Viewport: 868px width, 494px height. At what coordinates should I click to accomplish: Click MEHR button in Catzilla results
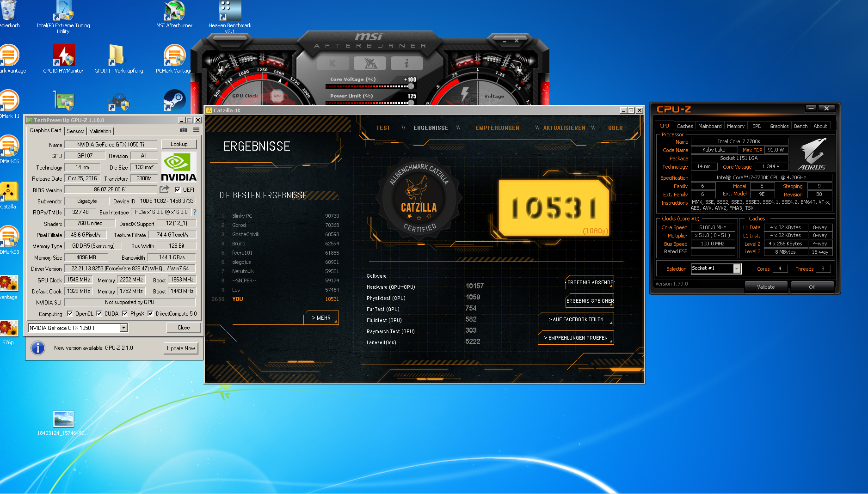coord(321,318)
